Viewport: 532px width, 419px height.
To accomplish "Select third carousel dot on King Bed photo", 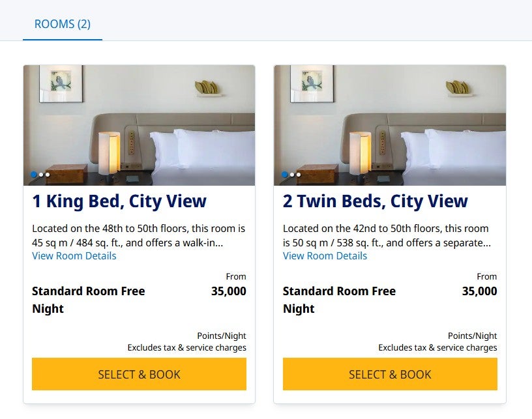I will coord(48,175).
